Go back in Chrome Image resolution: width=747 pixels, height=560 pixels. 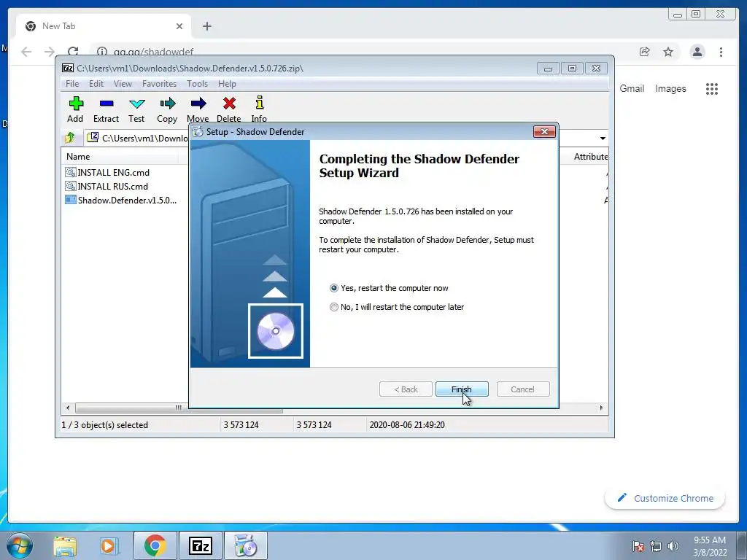[x=26, y=52]
